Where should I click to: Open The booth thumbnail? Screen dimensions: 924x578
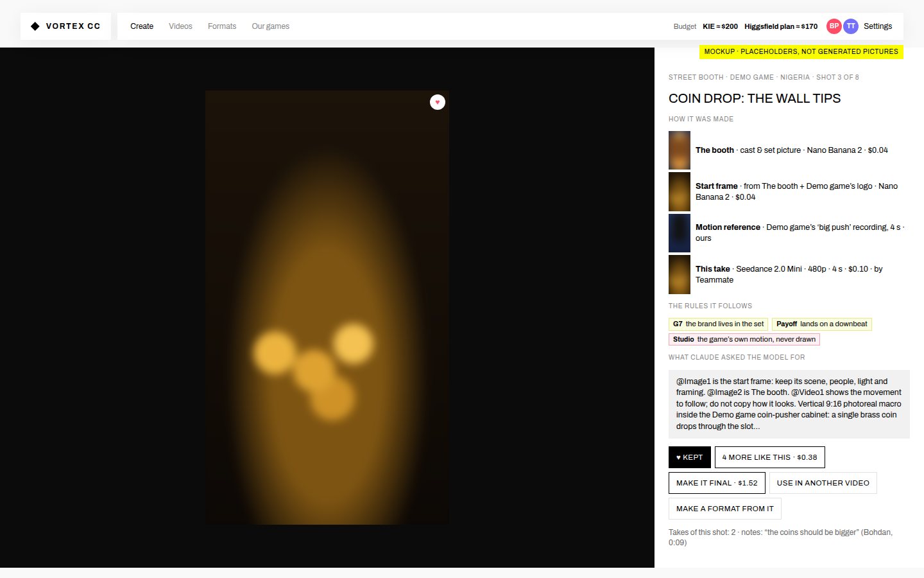[x=680, y=150]
